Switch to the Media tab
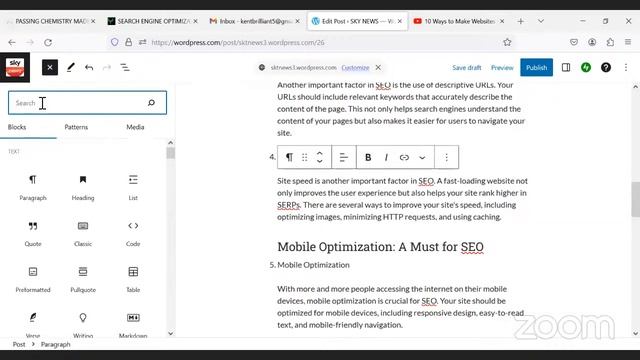 point(135,127)
